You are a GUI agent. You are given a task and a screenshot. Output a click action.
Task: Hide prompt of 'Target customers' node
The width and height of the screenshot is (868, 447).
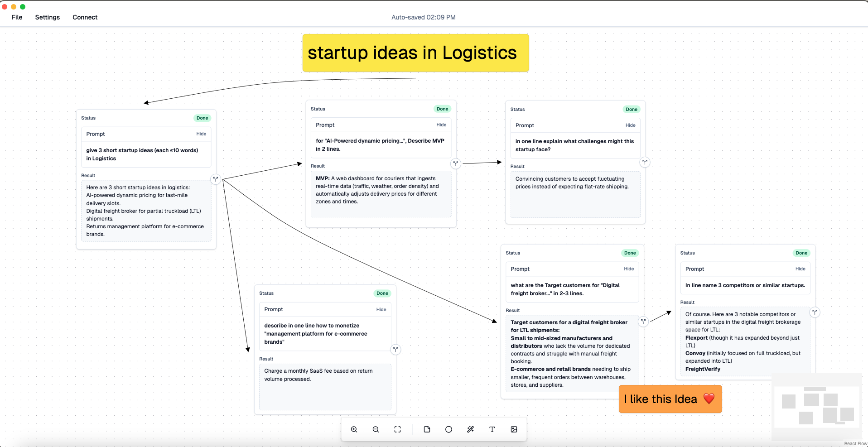(629, 269)
